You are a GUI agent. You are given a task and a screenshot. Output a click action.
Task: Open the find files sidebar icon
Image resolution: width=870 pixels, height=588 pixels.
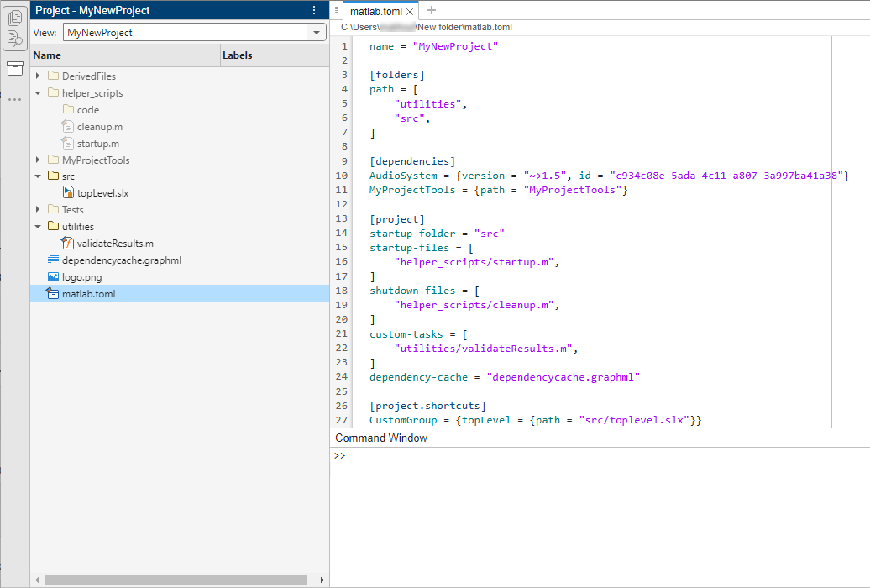coord(15,39)
